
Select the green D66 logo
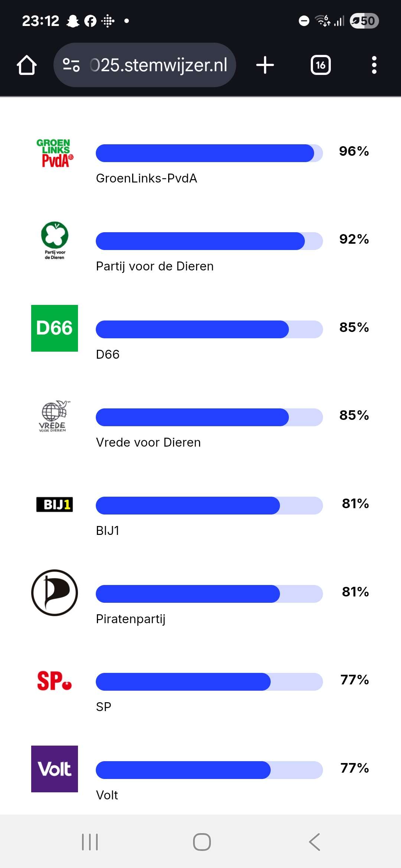[x=55, y=328]
